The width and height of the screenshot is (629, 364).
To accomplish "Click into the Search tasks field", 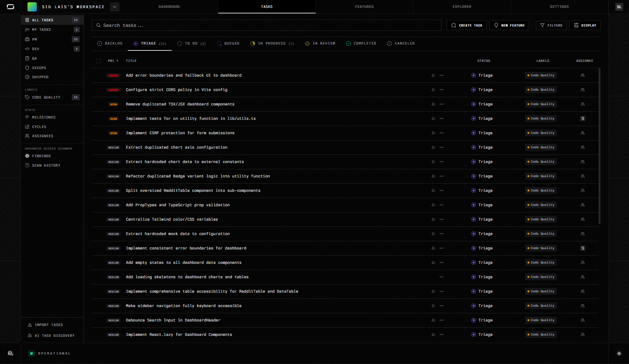I will [266, 26].
